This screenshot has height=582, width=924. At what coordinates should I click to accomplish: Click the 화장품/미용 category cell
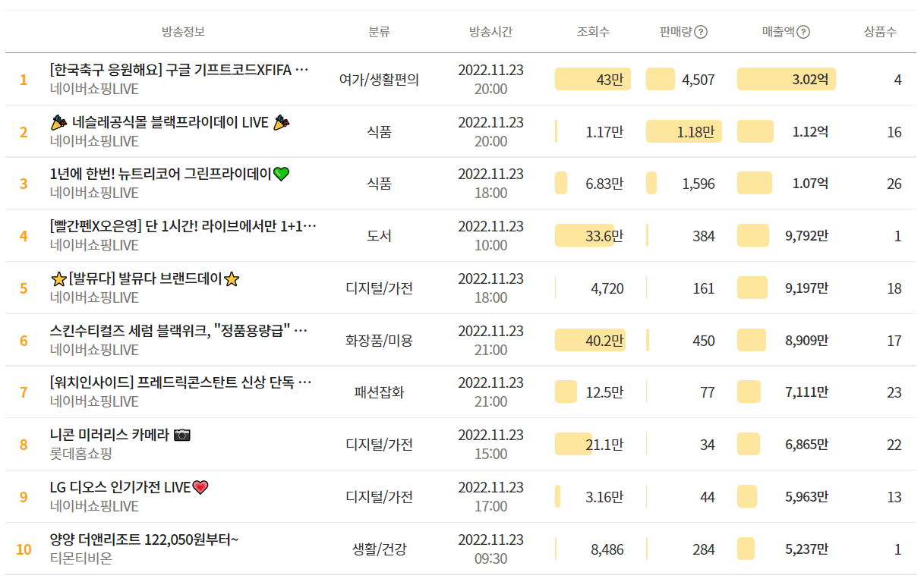tap(379, 341)
